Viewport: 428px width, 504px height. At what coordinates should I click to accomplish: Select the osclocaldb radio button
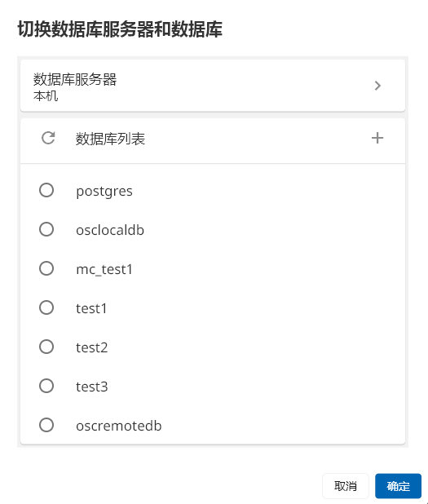46,229
